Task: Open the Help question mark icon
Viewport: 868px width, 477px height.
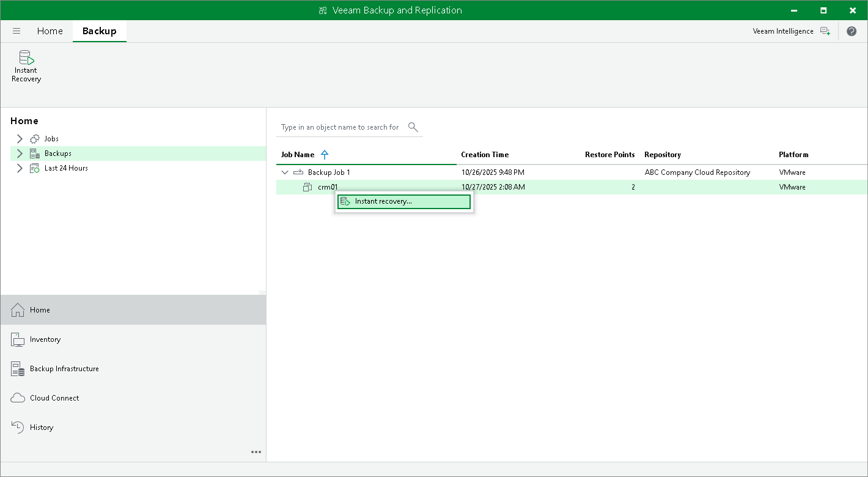Action: [851, 31]
